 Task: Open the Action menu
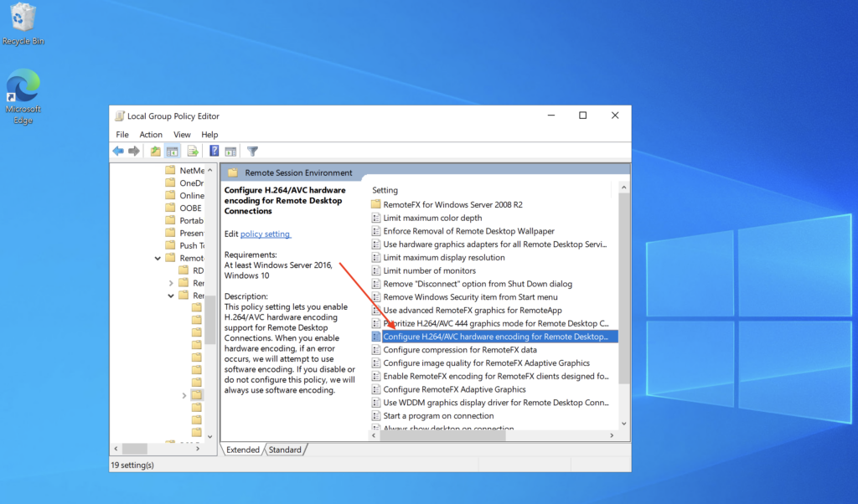(x=151, y=135)
